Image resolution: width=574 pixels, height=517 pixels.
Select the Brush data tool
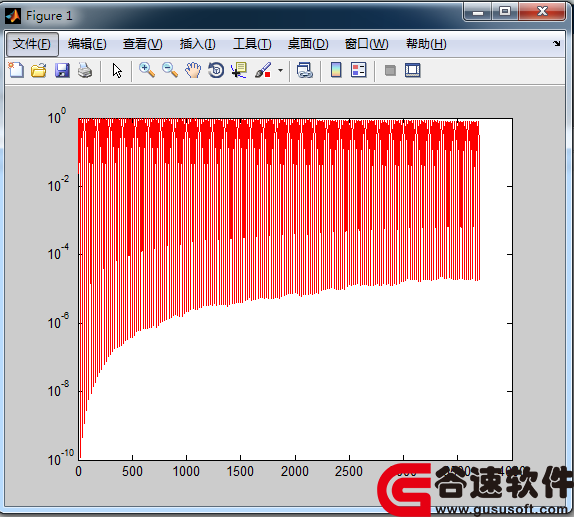pos(263,70)
